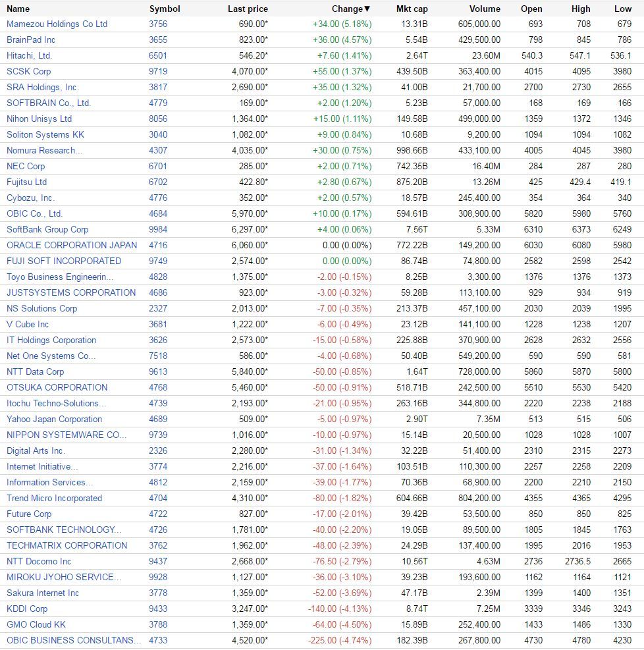Click symbol 3756 link

click(x=158, y=24)
